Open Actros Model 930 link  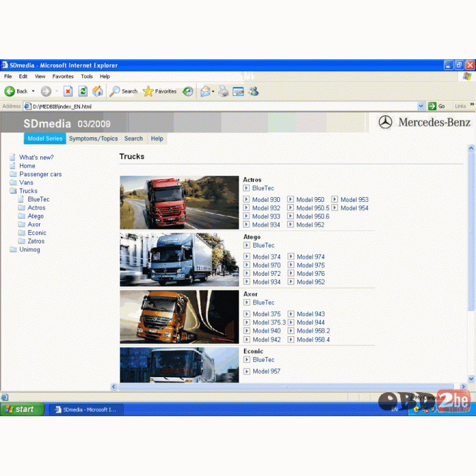(x=266, y=200)
